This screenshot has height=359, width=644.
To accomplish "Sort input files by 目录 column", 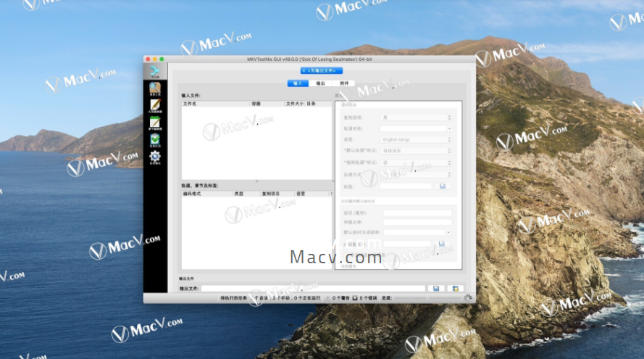I will point(318,104).
